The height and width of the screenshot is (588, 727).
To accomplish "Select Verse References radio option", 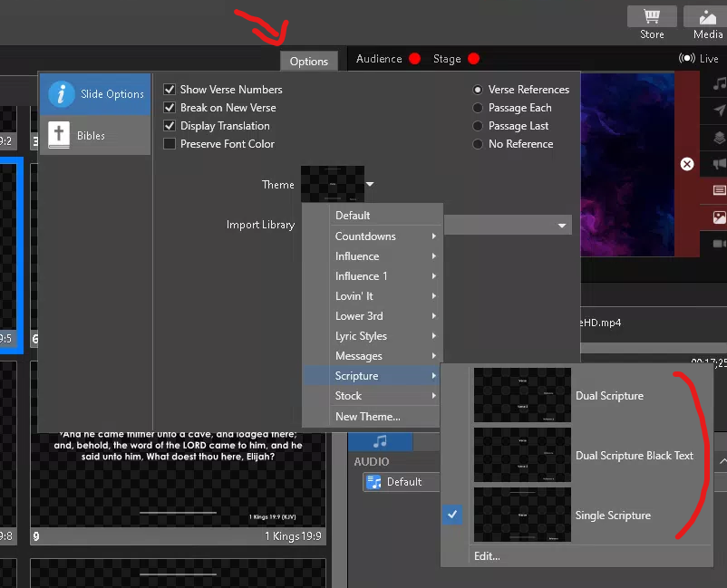I will 477,90.
